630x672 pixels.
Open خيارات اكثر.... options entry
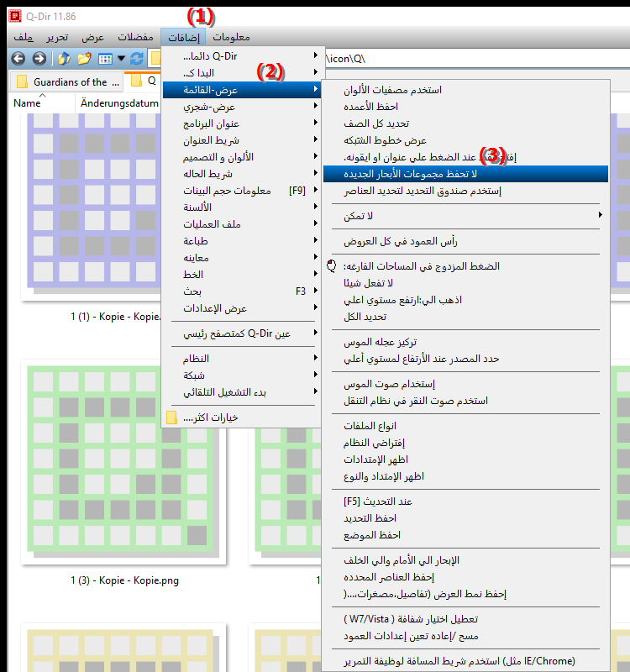(x=242, y=417)
